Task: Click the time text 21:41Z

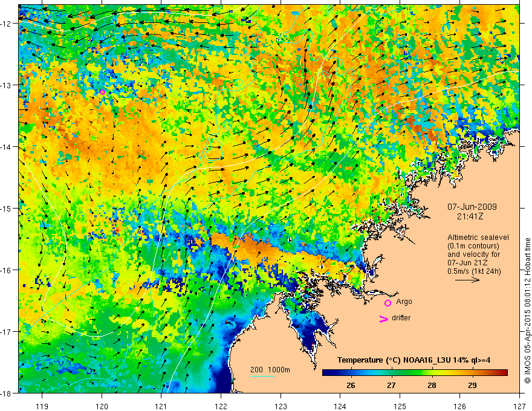Action: coord(470,216)
